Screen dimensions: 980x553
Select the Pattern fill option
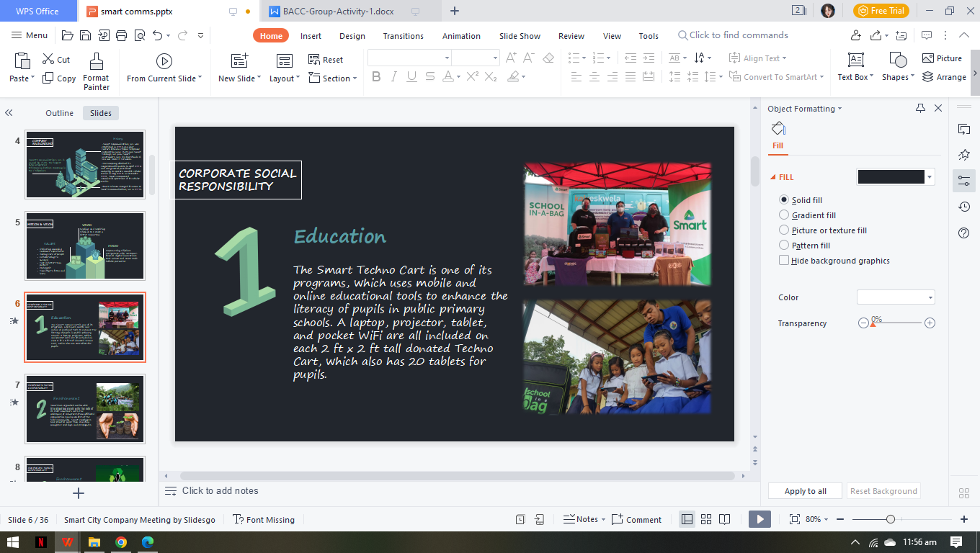784,245
